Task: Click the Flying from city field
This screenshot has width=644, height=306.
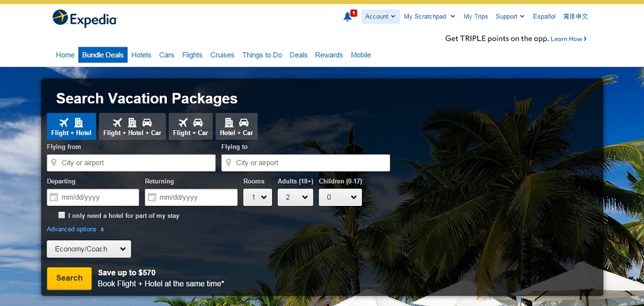Action: pyautogui.click(x=131, y=163)
